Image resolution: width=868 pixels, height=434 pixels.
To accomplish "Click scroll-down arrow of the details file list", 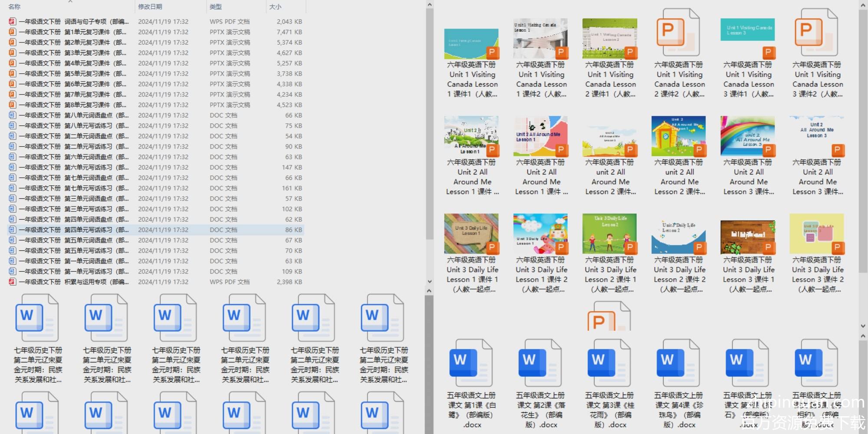I will click(x=430, y=281).
